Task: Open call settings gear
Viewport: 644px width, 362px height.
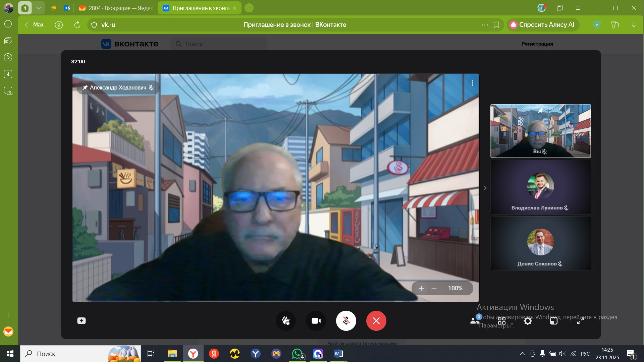Action: point(528,321)
